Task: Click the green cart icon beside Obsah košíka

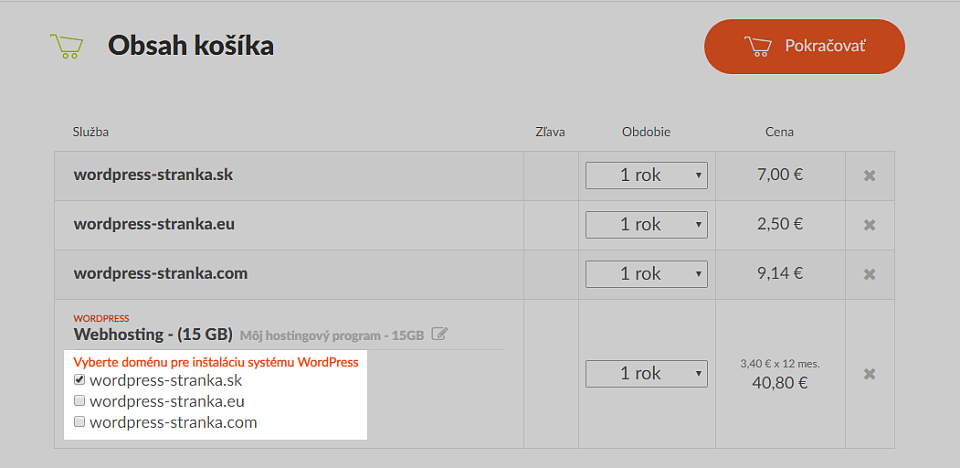Action: (66, 46)
